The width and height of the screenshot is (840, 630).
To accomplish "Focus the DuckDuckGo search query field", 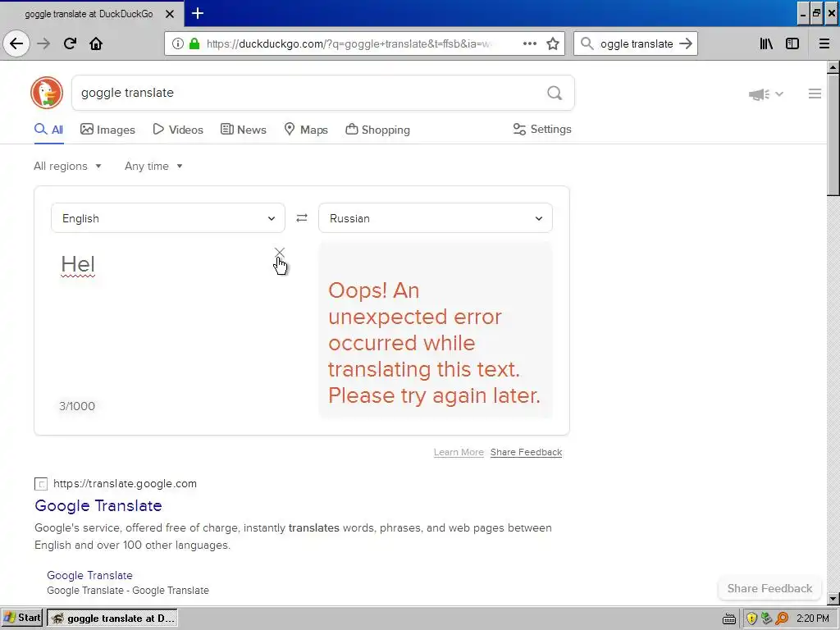I will click(308, 93).
